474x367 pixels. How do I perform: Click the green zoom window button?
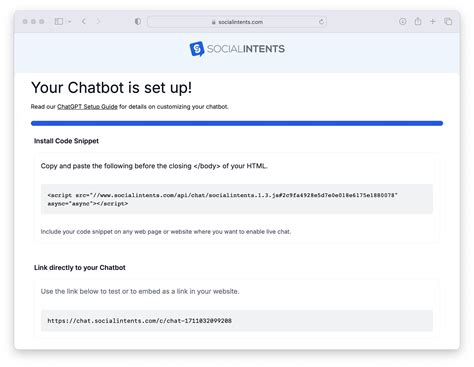[x=42, y=22]
